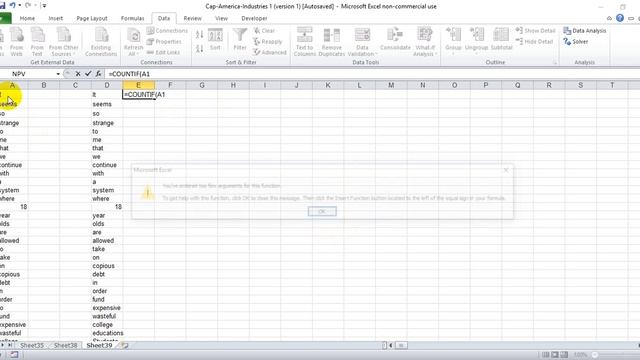
Task: Click Undo in Quick Access Toolbar
Action: coord(13,5)
